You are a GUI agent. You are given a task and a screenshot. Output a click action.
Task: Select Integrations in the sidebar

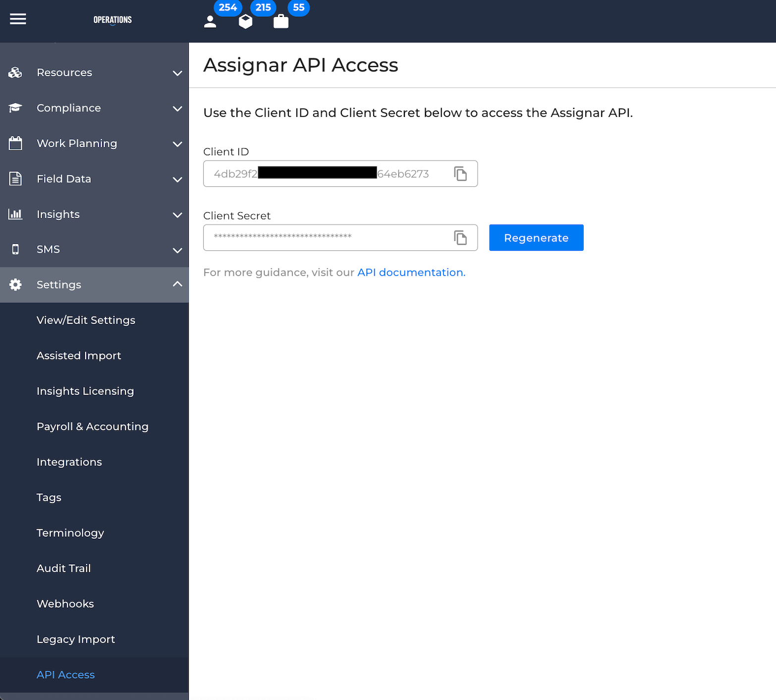coord(69,462)
